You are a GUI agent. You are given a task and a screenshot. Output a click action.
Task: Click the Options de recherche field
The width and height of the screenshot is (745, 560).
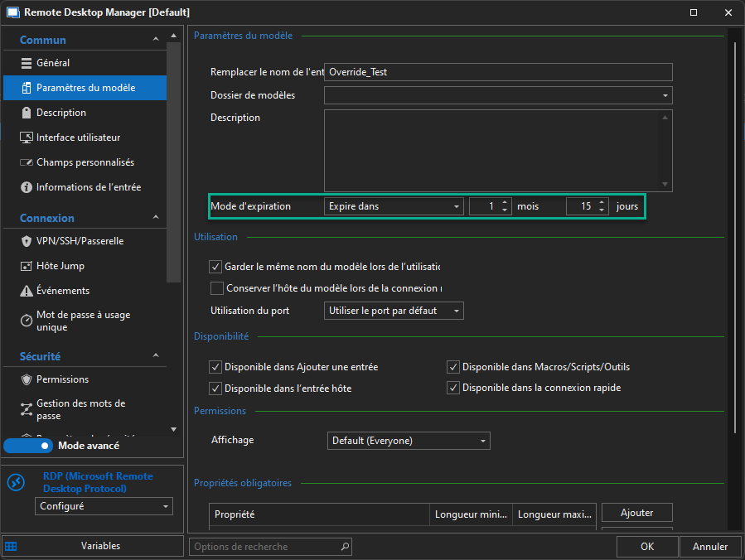click(x=264, y=547)
